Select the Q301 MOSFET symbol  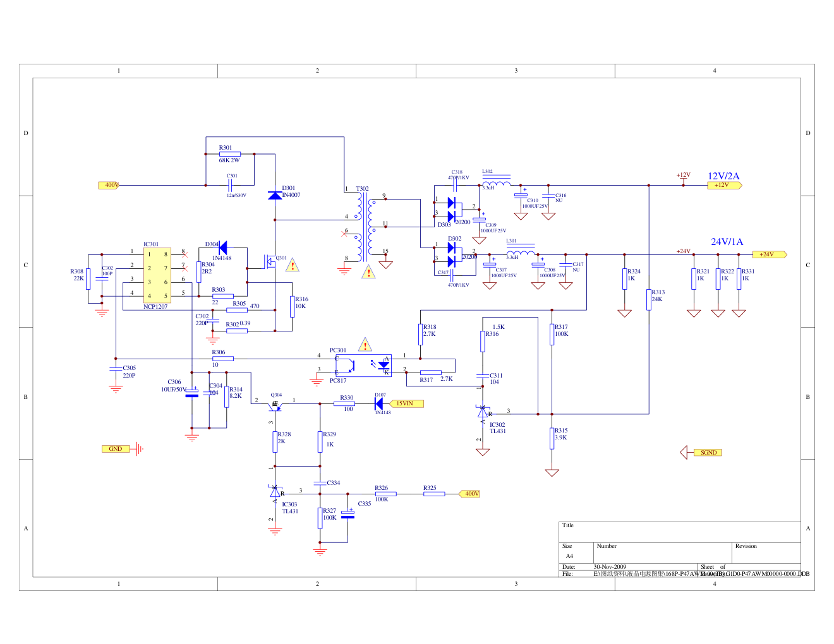270,261
